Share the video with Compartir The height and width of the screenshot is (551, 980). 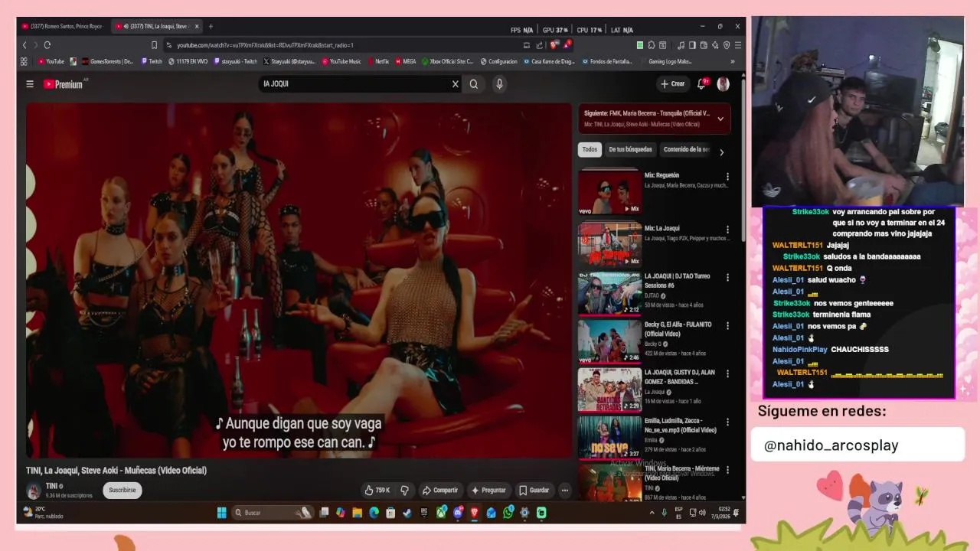click(440, 490)
